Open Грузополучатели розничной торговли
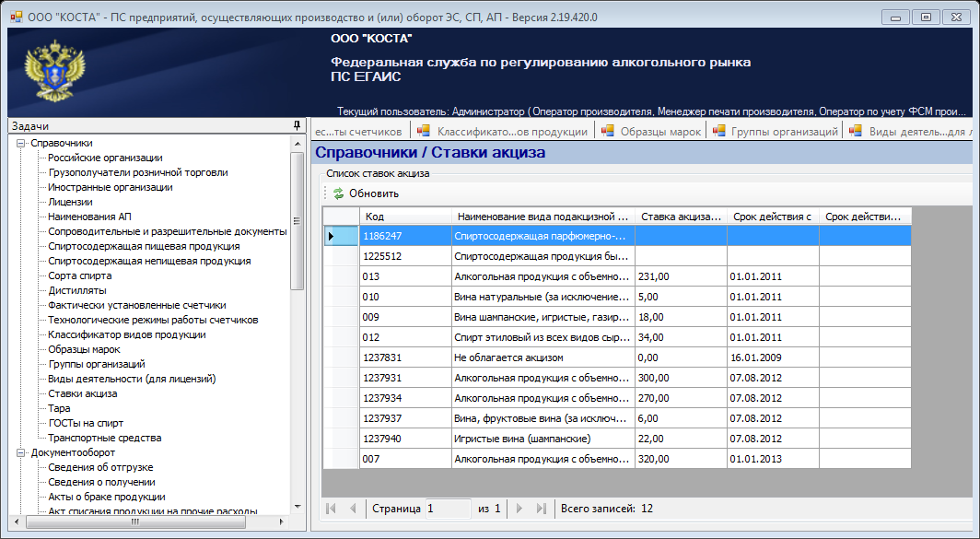This screenshot has width=980, height=539. 137,172
